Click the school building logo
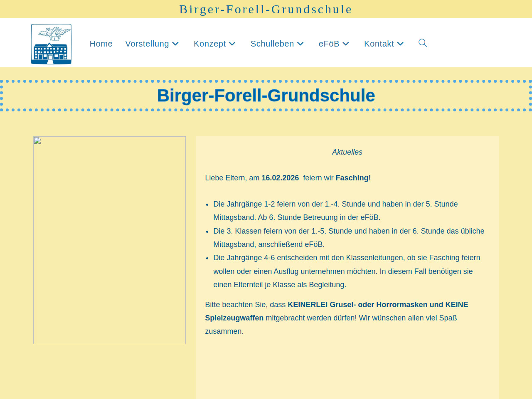 point(51,44)
